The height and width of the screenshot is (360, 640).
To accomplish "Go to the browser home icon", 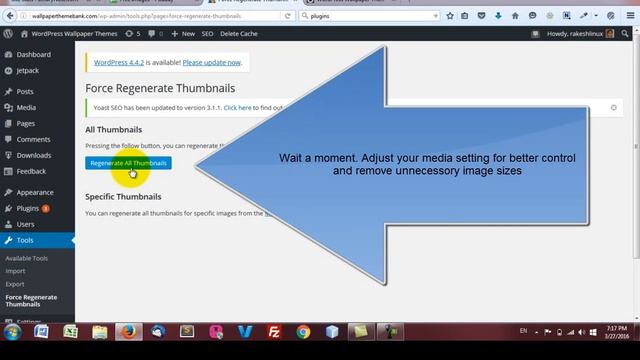I will pos(515,16).
